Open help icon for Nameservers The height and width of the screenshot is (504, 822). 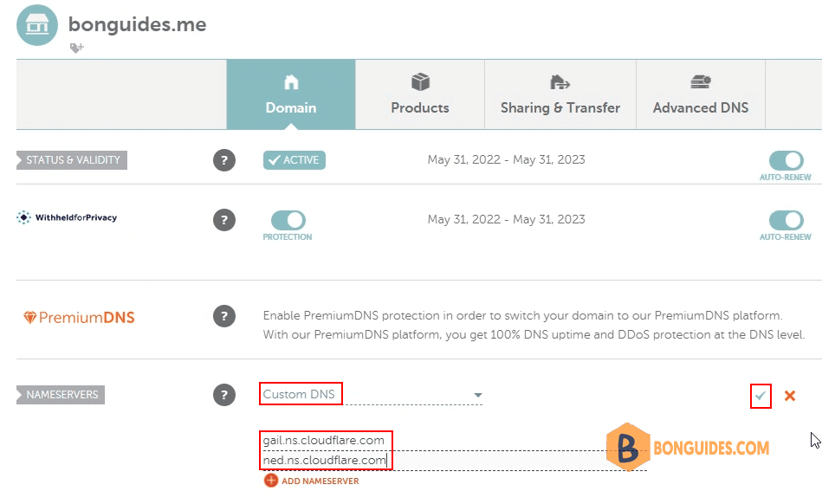(x=224, y=395)
